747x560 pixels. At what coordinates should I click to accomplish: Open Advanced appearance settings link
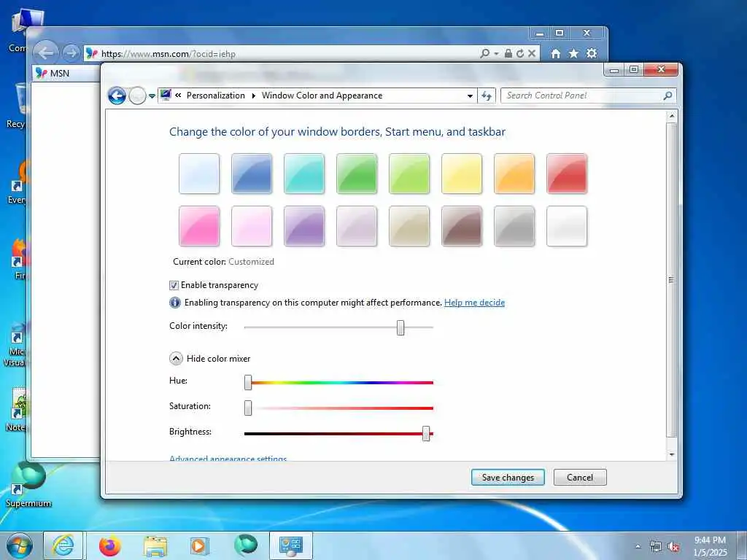point(228,458)
